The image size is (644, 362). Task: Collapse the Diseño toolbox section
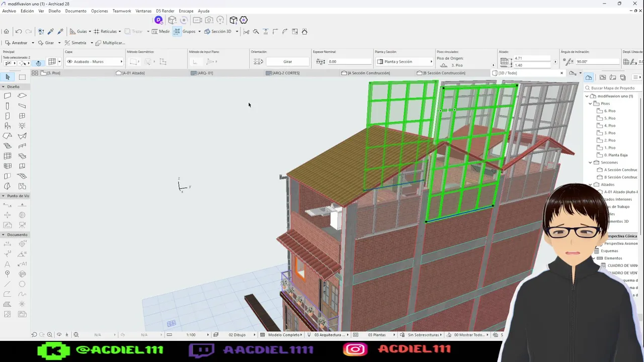[x=4, y=87]
